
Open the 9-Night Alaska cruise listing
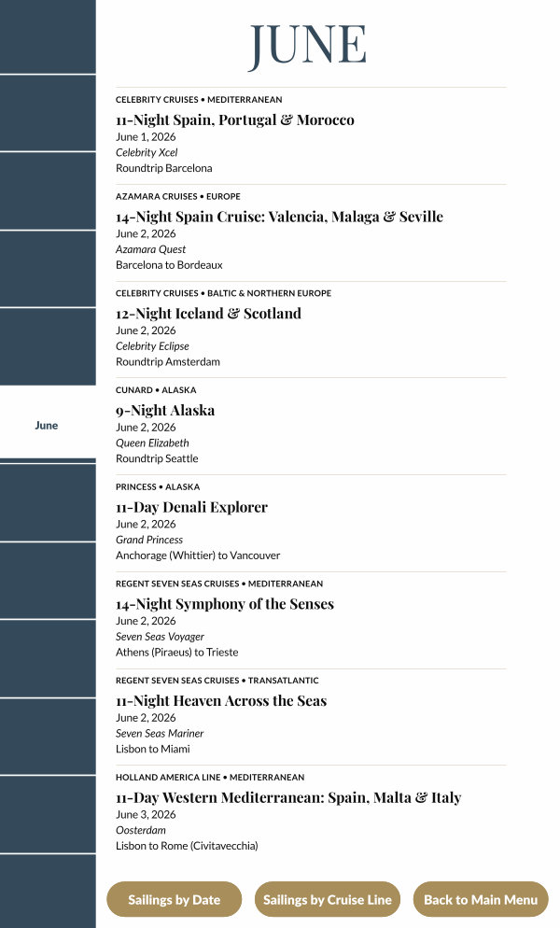(165, 411)
